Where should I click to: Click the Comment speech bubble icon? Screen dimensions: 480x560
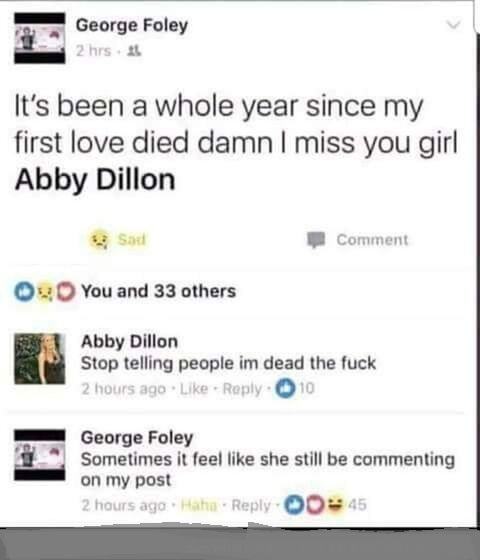pyautogui.click(x=316, y=240)
